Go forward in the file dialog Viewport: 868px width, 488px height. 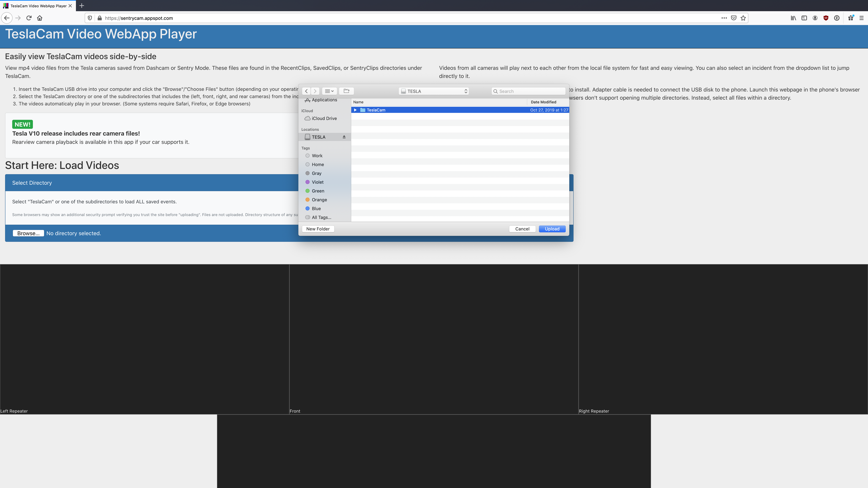315,91
